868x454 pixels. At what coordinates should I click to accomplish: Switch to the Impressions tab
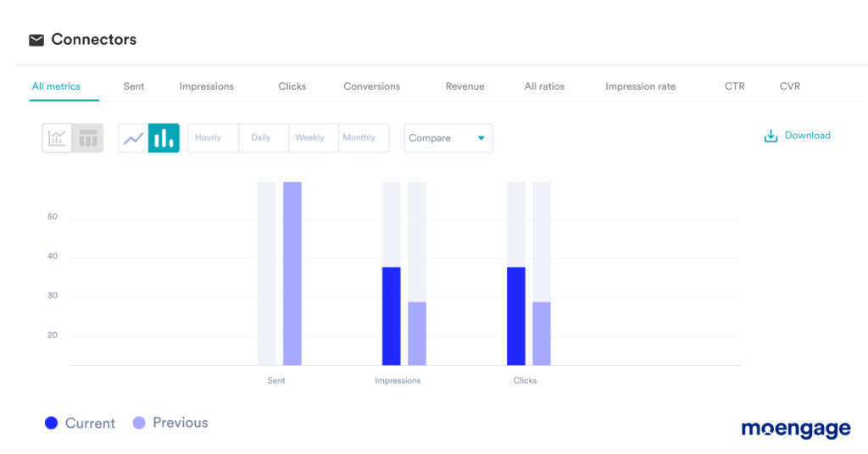coord(206,86)
